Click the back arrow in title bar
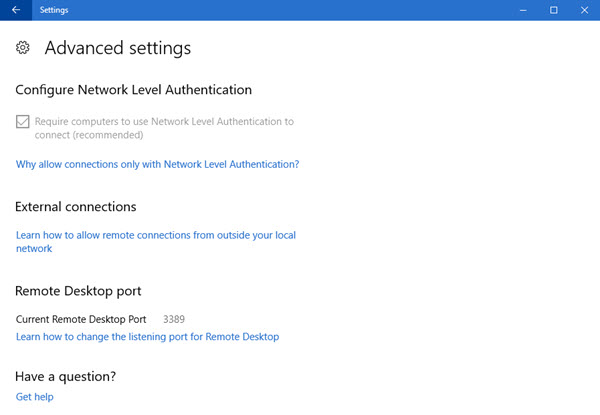Screen dimensions: 600x415 pos(15,10)
